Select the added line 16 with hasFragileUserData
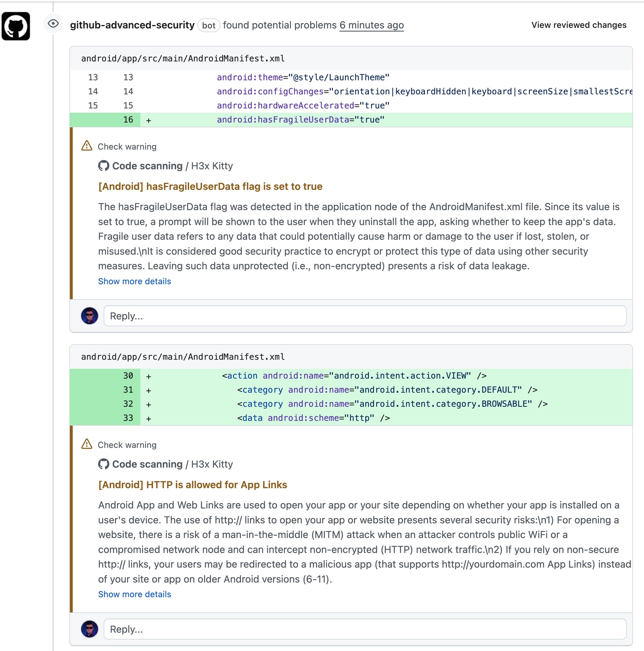The height and width of the screenshot is (651, 644). 300,120
